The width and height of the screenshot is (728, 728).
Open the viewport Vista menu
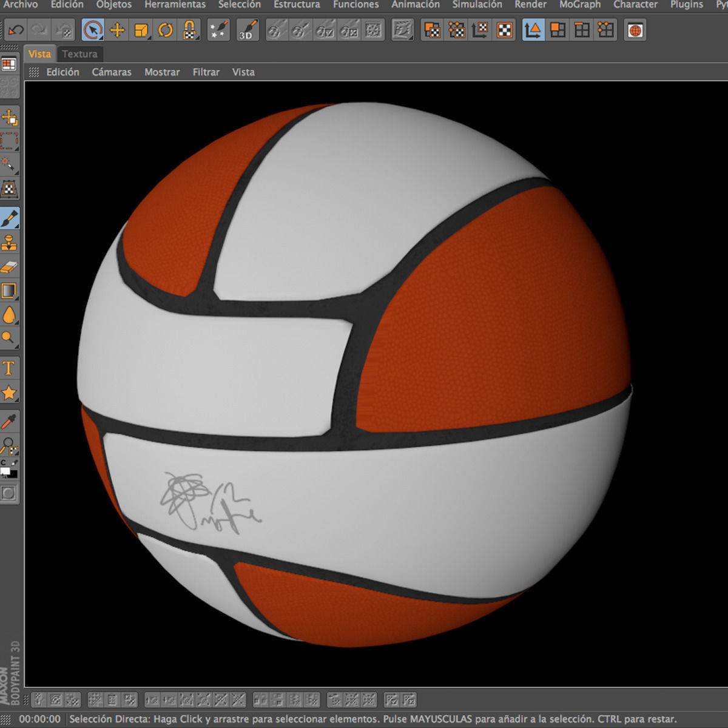243,72
